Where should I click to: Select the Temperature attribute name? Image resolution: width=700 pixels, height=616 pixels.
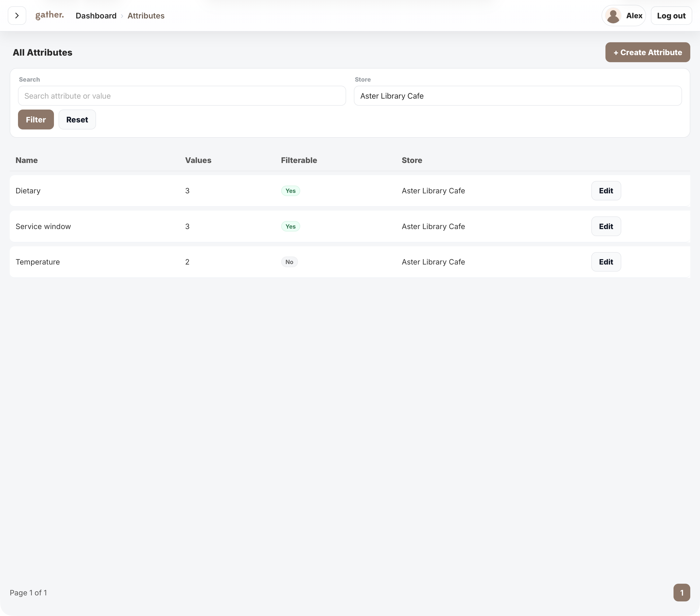[x=38, y=262]
